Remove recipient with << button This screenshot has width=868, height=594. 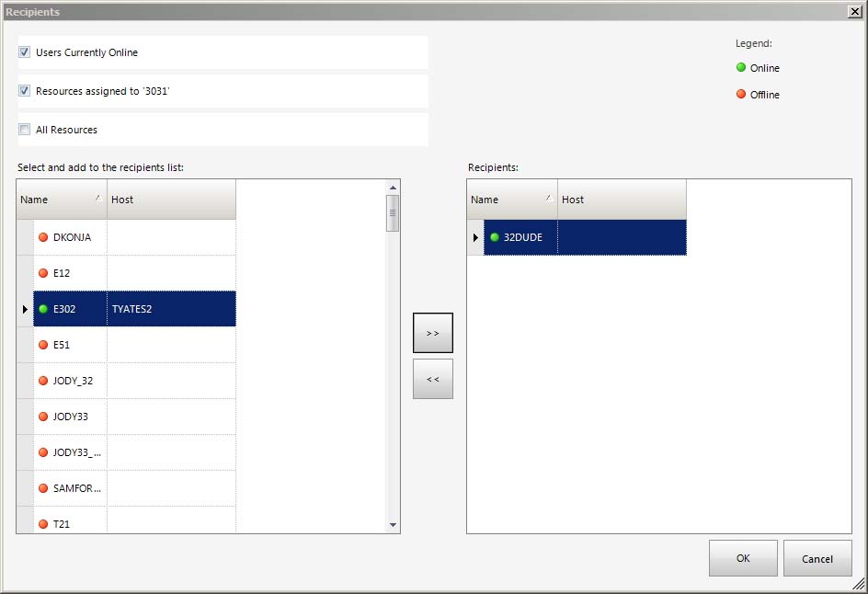point(433,379)
